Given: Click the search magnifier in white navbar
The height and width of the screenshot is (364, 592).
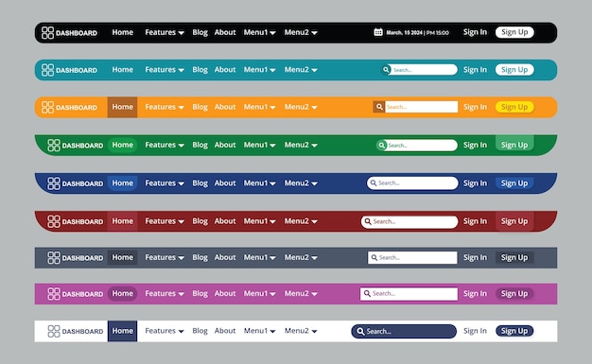Looking at the screenshot, I should 360,331.
